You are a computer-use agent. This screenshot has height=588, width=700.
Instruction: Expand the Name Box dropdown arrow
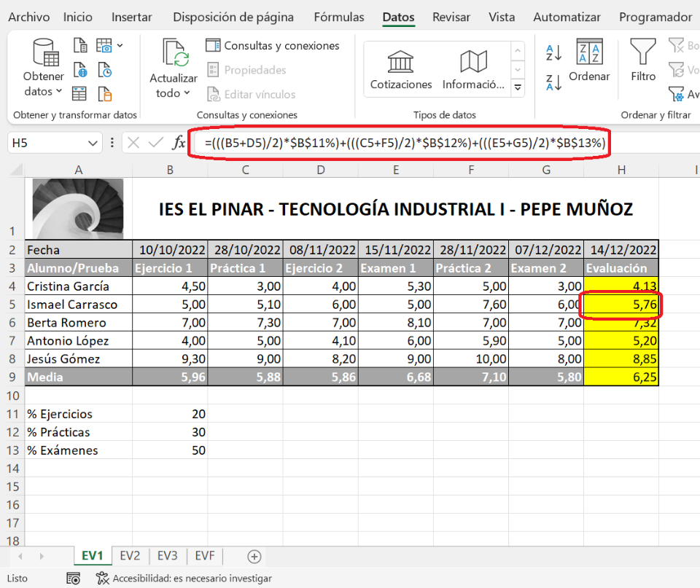(93, 144)
